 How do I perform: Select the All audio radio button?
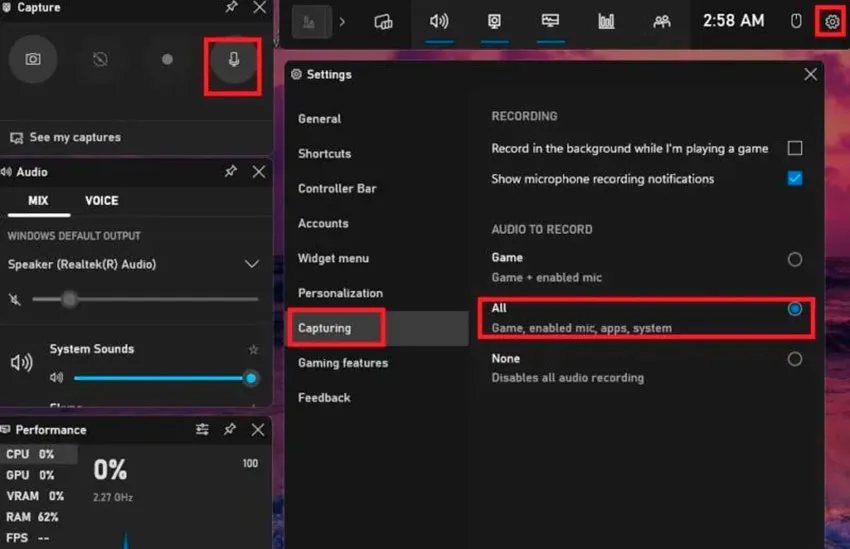(x=795, y=309)
